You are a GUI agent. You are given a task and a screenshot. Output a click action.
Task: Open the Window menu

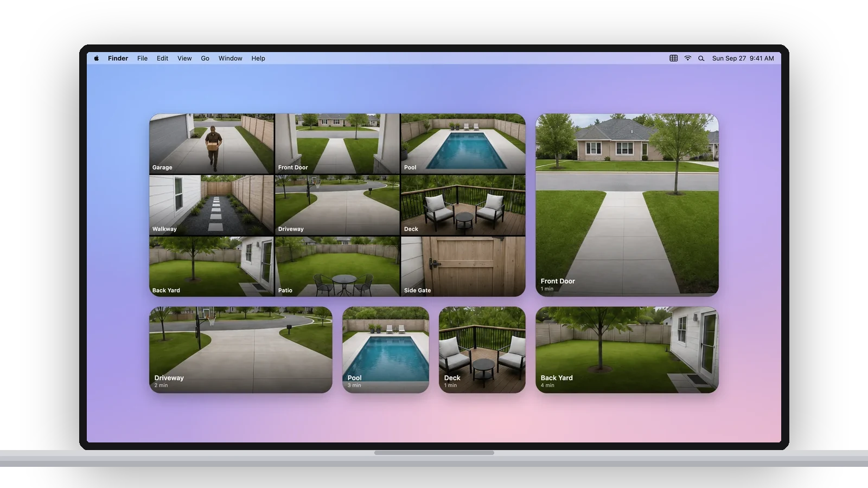[x=230, y=59]
